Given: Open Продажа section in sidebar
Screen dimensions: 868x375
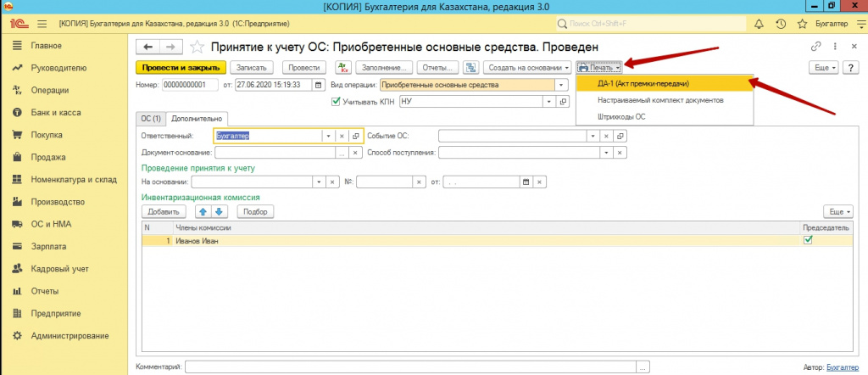Looking at the screenshot, I should coord(48,157).
